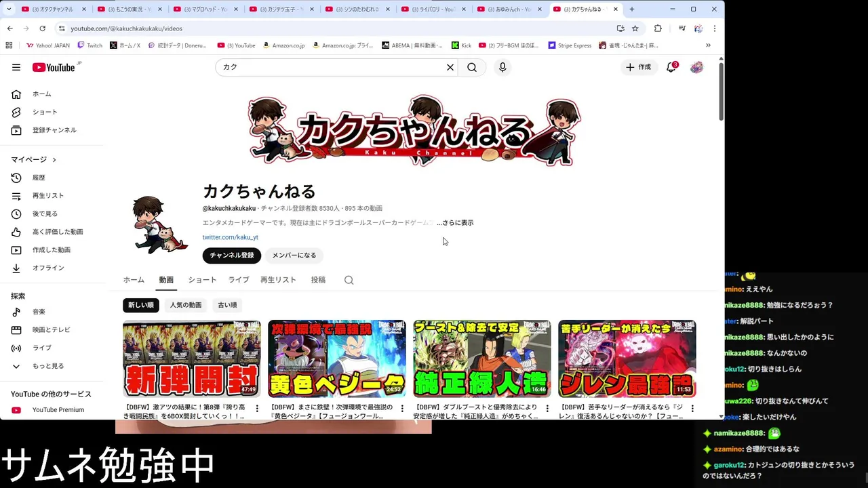Expand the マイページ section chevron

[x=54, y=160]
